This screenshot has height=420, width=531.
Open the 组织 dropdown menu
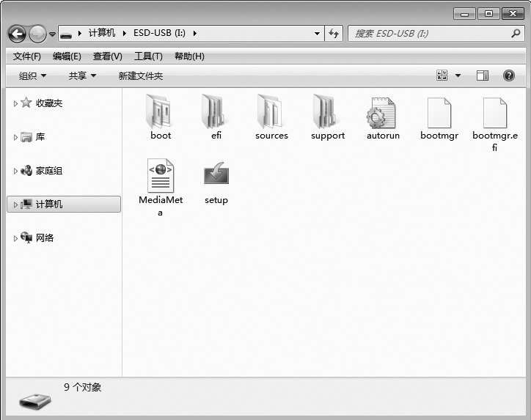pyautogui.click(x=32, y=75)
